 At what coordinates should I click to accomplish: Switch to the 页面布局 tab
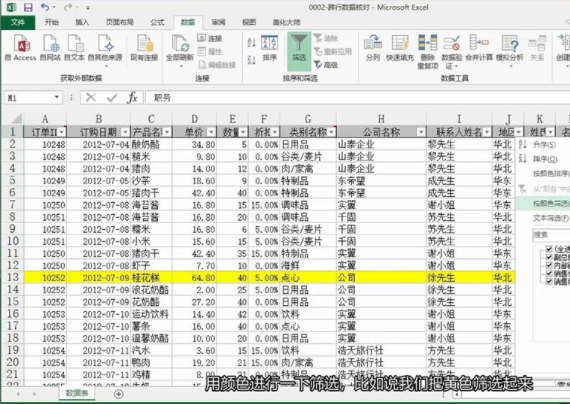pyautogui.click(x=120, y=22)
